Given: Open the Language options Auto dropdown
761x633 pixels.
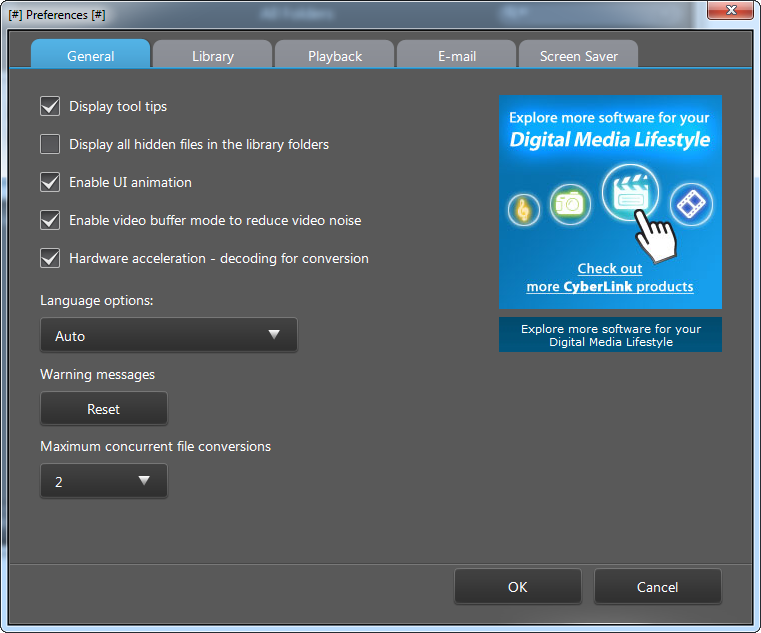Looking at the screenshot, I should pos(169,335).
